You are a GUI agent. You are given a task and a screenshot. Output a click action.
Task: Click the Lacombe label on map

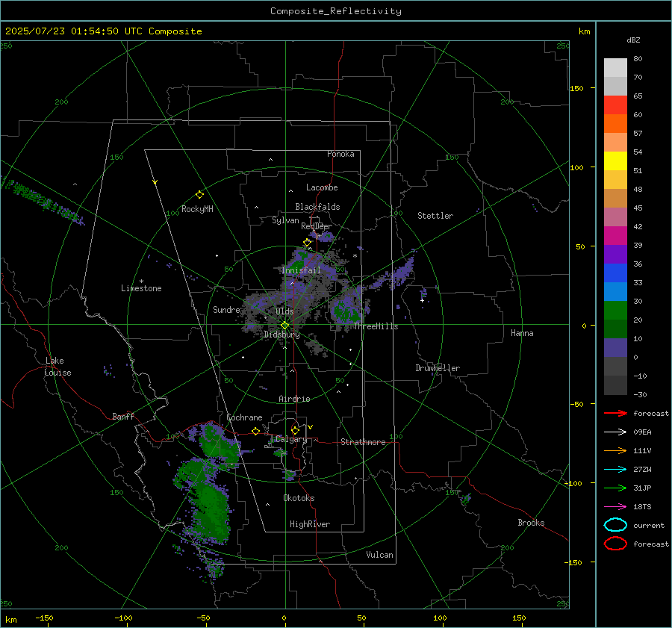click(x=322, y=187)
